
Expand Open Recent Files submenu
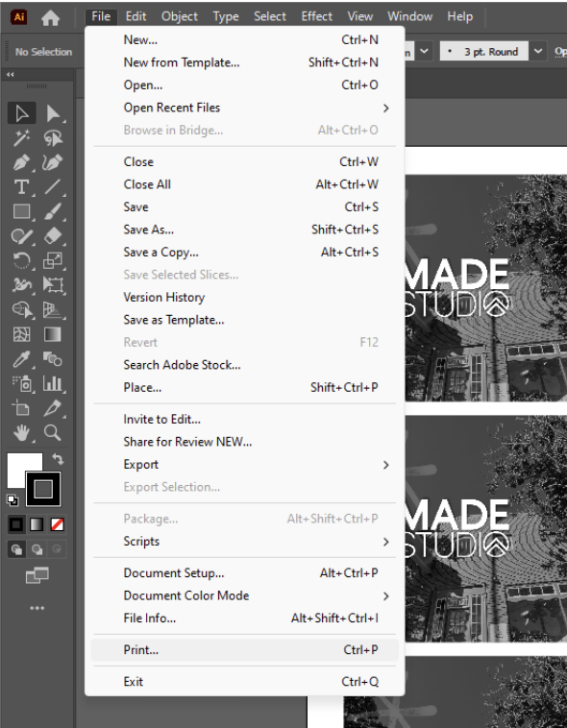point(244,108)
